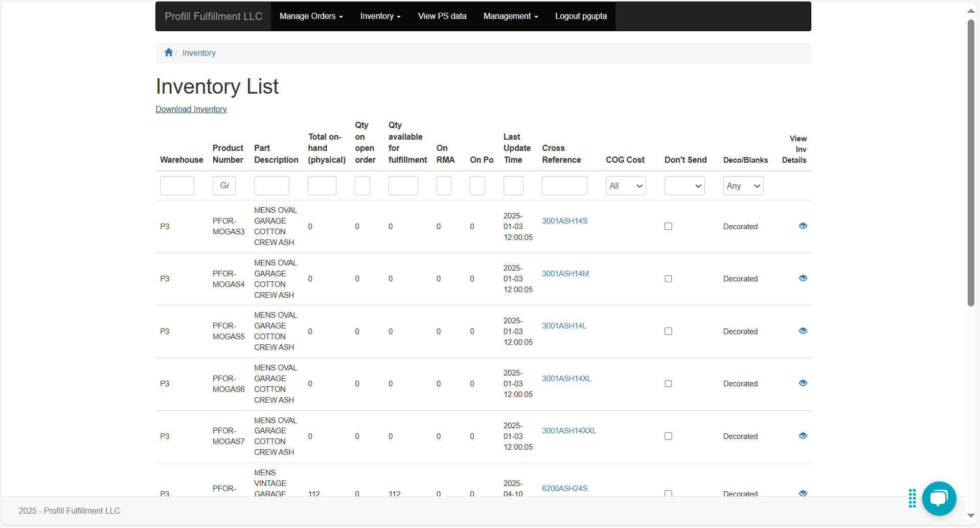The width and height of the screenshot is (980, 528).
Task: Click the Inventory breadcrumb link
Action: click(199, 53)
